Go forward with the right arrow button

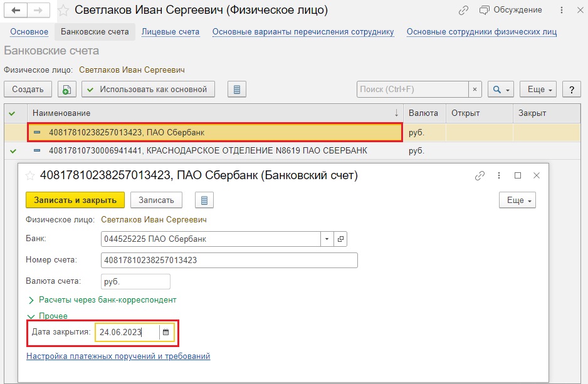[x=38, y=10]
